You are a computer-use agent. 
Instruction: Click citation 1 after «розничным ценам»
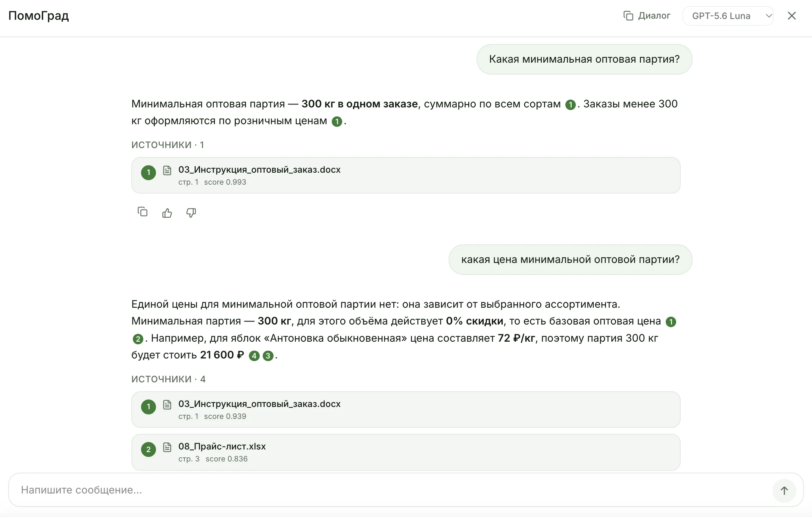[337, 121]
